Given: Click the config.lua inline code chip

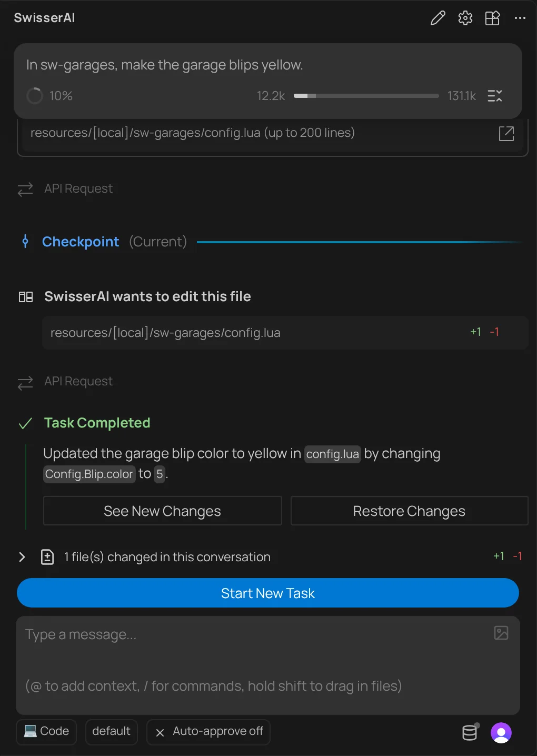Looking at the screenshot, I should tap(333, 454).
